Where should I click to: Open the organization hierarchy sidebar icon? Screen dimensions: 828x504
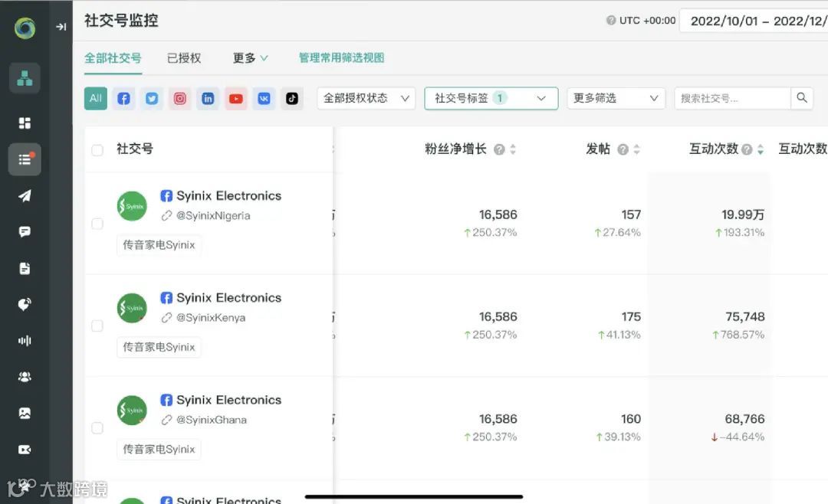pyautogui.click(x=25, y=78)
